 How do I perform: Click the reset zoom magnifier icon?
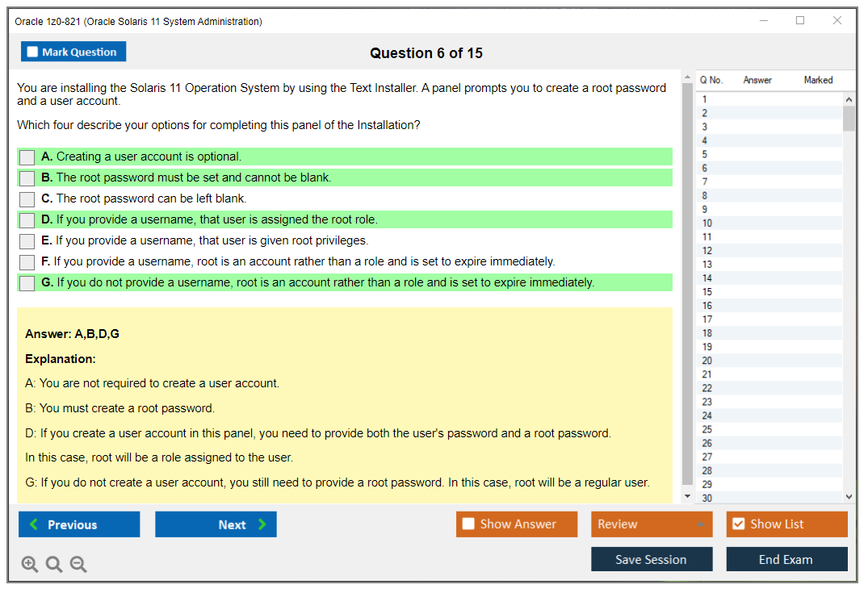[54, 565]
